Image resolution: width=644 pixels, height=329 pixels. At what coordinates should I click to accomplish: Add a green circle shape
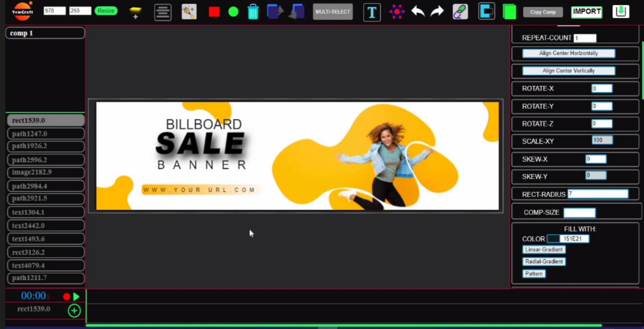click(x=233, y=12)
